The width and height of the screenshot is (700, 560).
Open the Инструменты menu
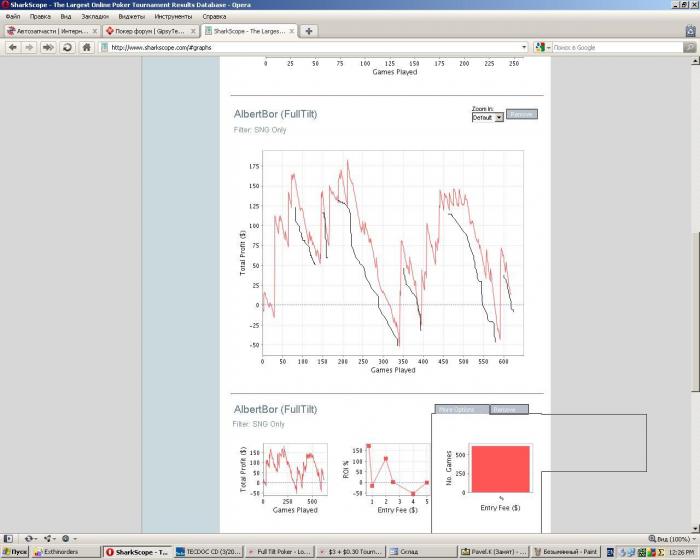[x=173, y=17]
